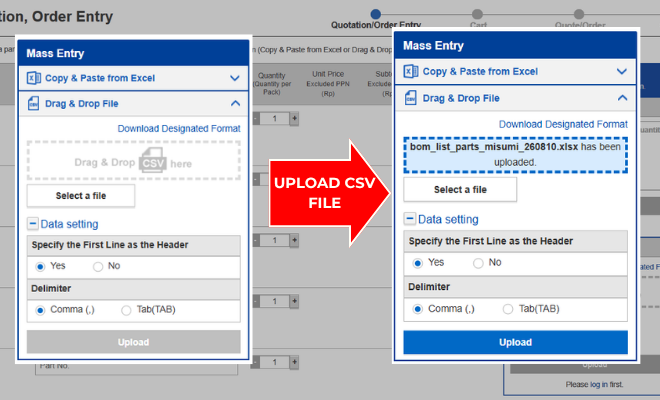
Task: Increase quantity with plus in the first background row
Action: (294, 118)
